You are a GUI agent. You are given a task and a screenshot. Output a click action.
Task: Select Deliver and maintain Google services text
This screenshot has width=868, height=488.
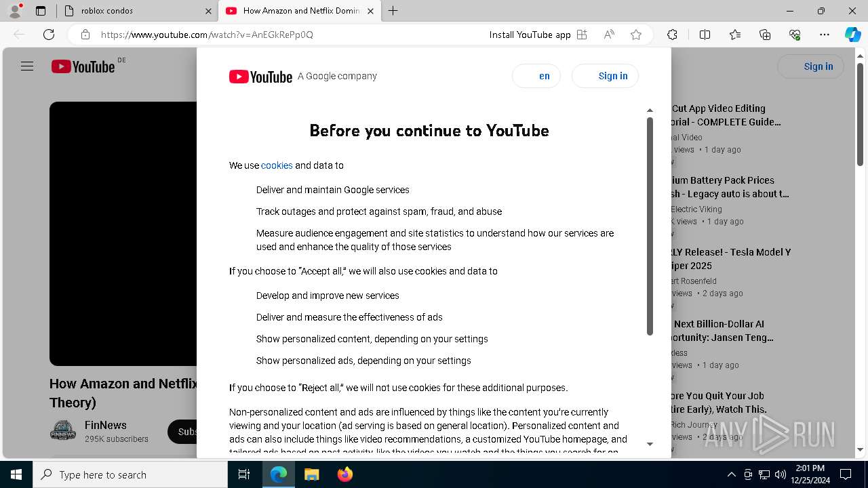coord(333,190)
